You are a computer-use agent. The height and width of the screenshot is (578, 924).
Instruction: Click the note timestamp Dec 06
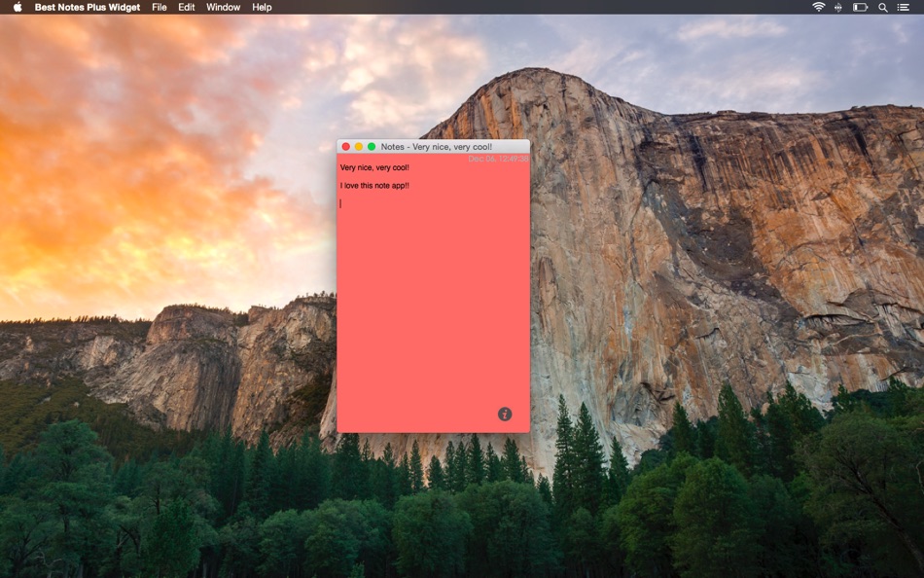tap(498, 159)
